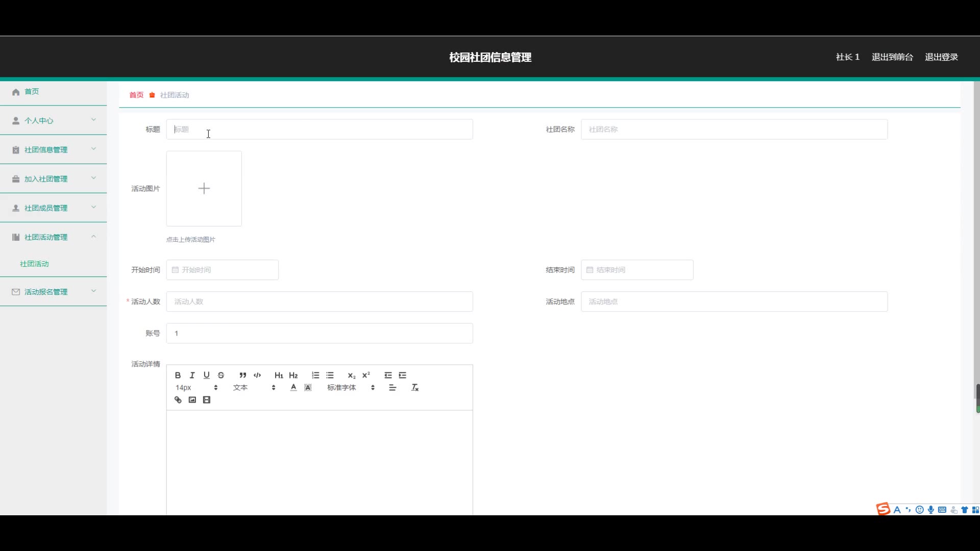Expand the 个人中心 sidebar menu
The height and width of the screenshot is (551, 980).
53,120
